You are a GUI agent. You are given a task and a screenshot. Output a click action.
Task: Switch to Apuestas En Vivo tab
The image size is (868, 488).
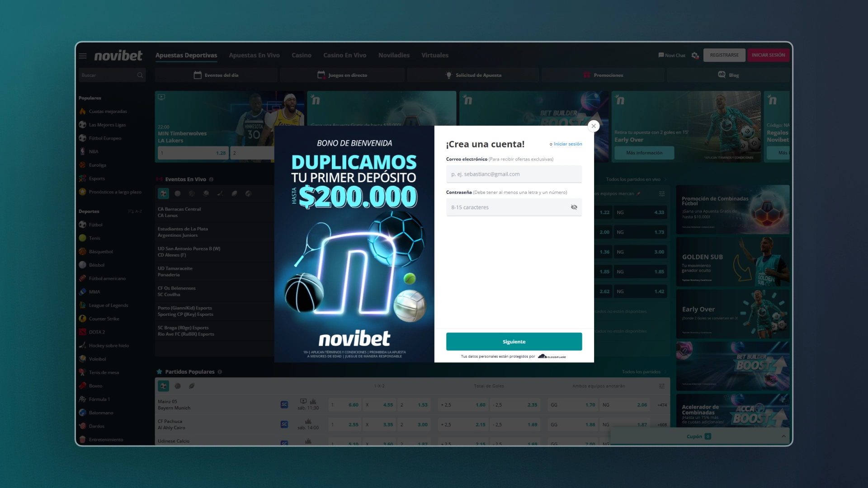click(254, 56)
